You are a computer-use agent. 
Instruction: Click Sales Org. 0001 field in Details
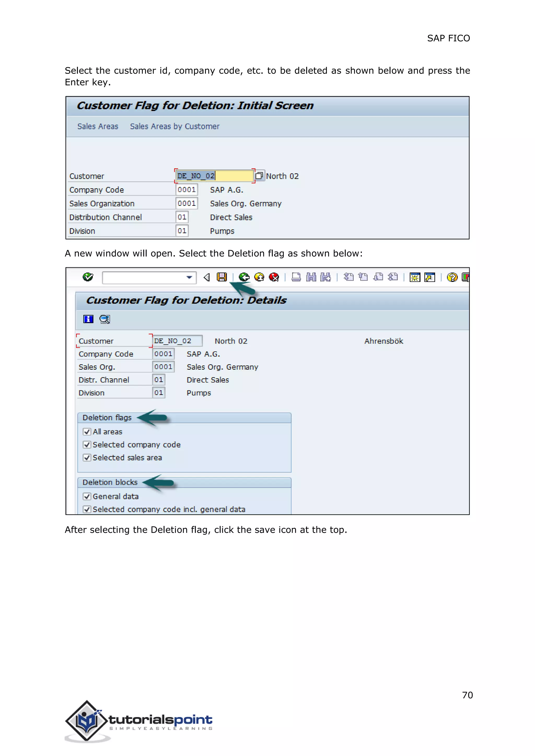pos(163,367)
